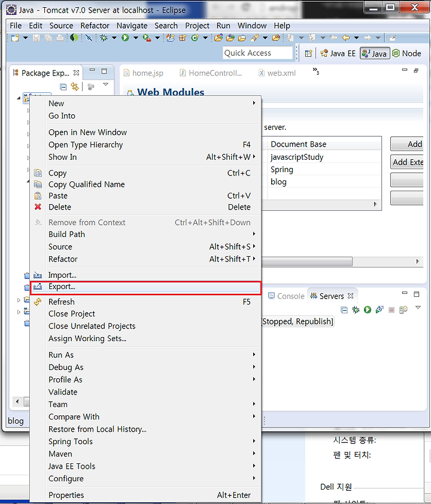This screenshot has width=431, height=504.
Task: Show hidden editor tabs list
Action: 316,71
